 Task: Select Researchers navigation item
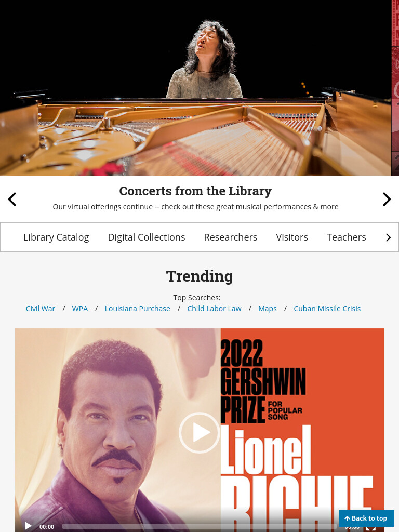(x=230, y=237)
